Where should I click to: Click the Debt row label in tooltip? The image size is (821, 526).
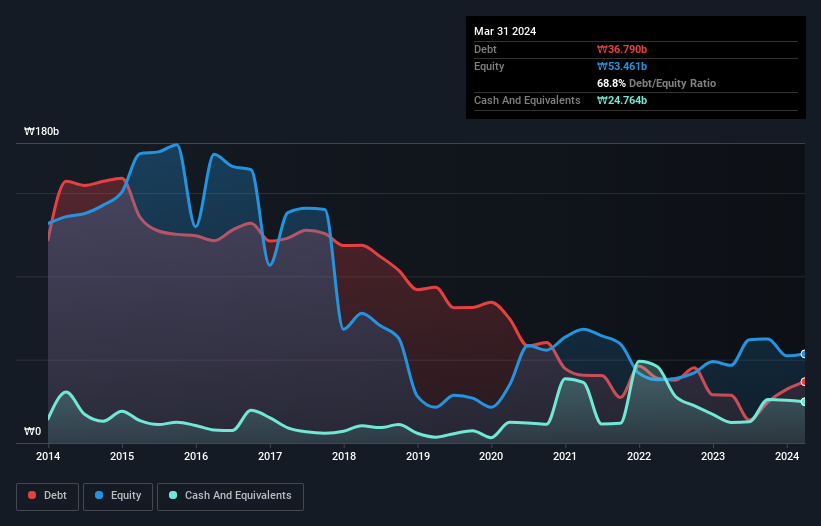click(485, 49)
